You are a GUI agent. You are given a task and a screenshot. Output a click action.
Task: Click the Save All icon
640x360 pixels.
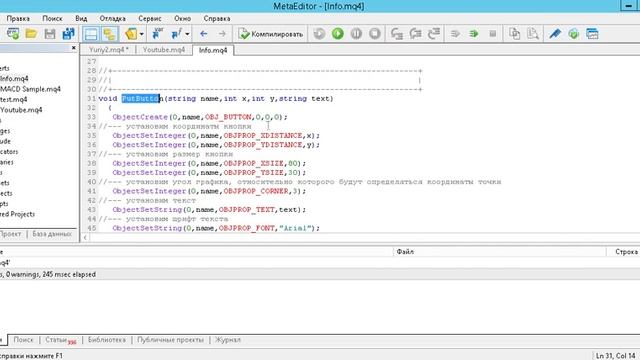click(68, 33)
